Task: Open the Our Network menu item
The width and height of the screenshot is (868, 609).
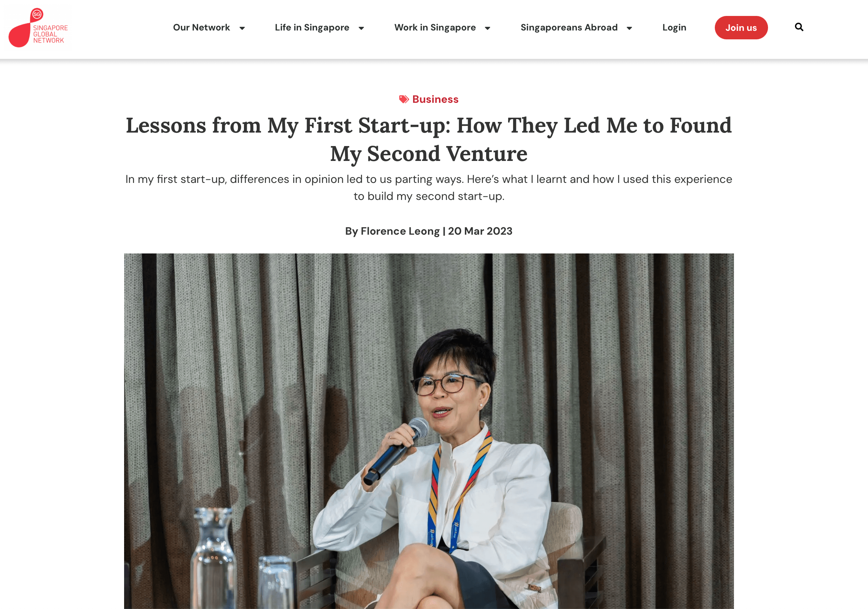Action: 201,28
